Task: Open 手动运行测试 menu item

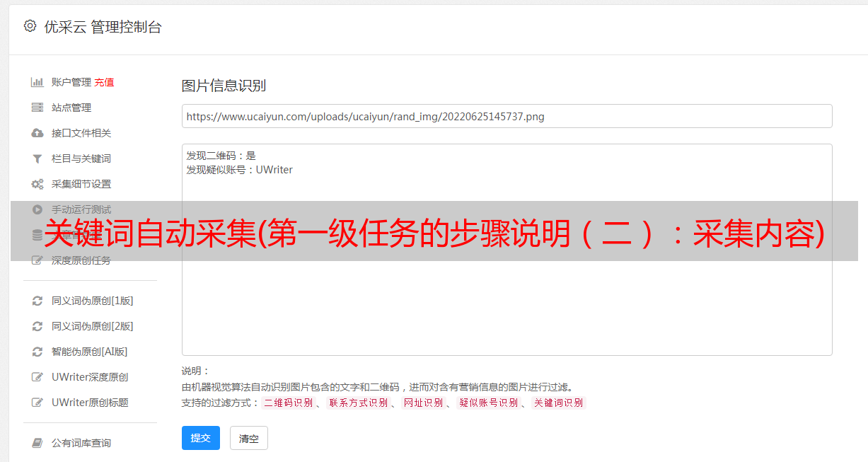Action: click(81, 209)
